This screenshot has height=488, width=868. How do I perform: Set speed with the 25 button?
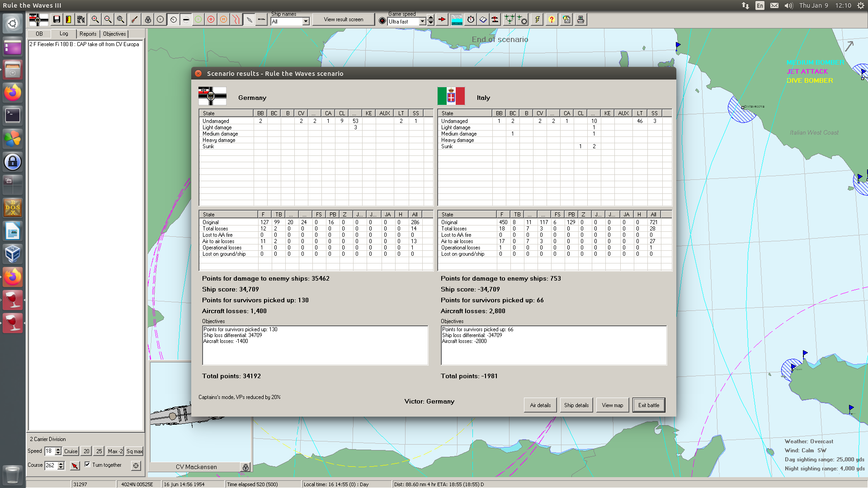pos(99,451)
